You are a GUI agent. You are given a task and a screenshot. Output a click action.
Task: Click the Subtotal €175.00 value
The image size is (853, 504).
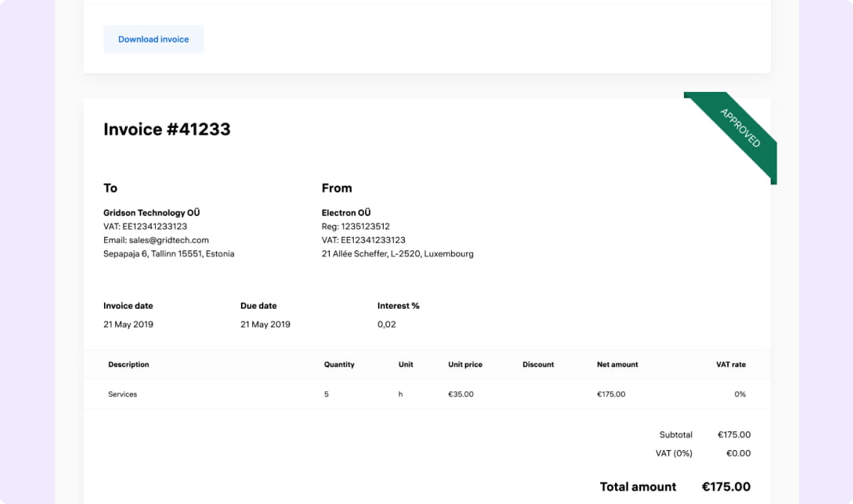click(x=733, y=434)
